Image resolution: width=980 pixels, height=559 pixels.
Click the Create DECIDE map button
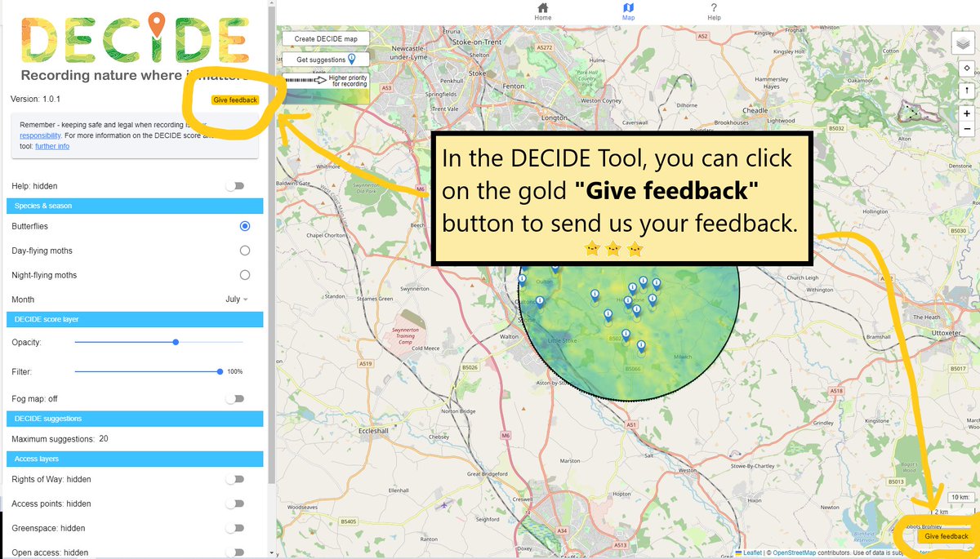[x=326, y=38]
